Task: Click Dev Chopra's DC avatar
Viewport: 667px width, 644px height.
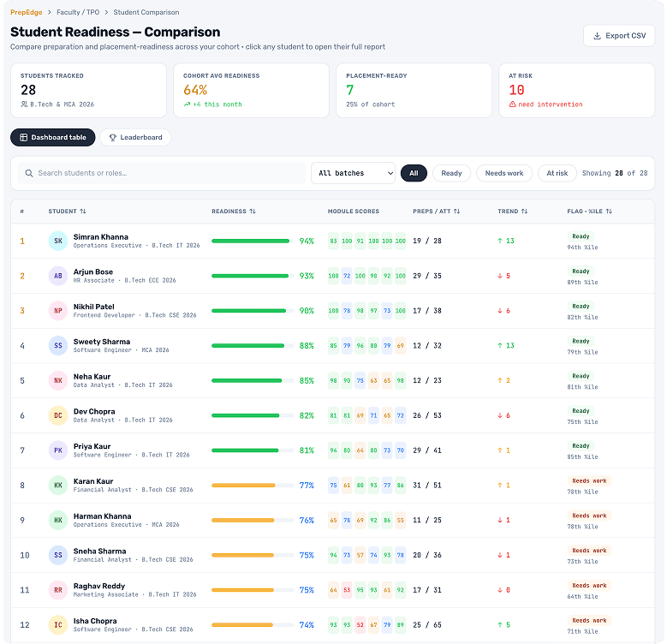Action: pos(58,415)
